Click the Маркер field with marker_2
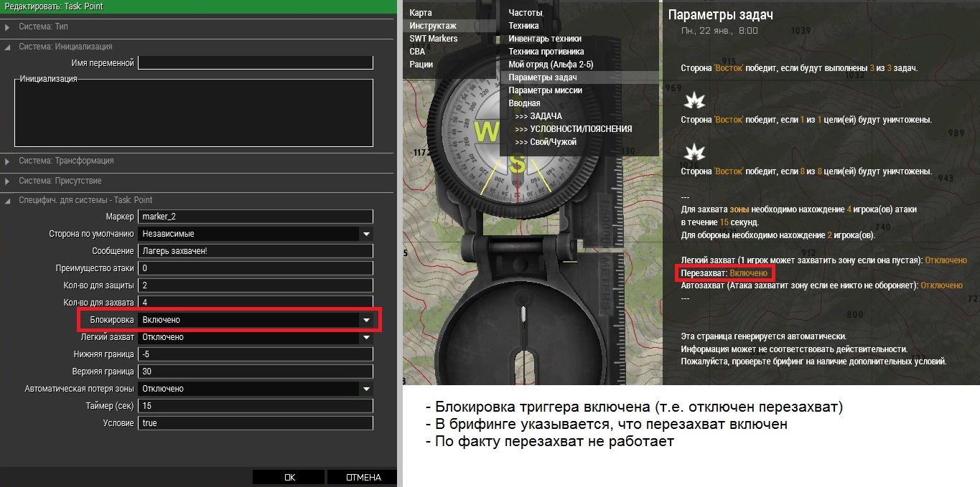The image size is (980, 487). point(255,217)
